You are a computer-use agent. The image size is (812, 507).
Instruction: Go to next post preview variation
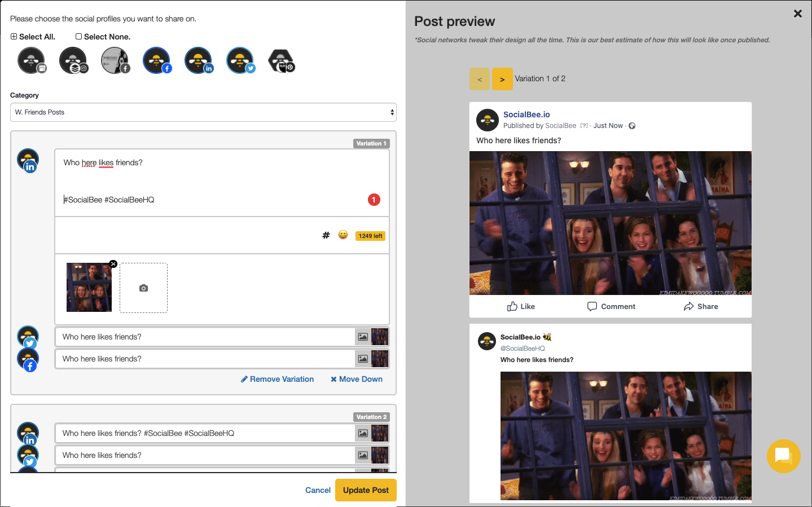click(502, 79)
